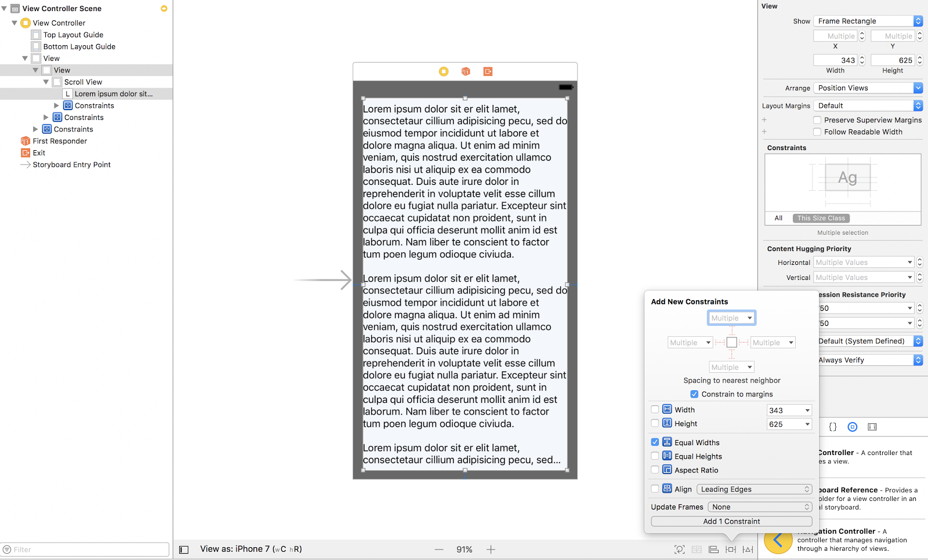Screen dimensions: 928x560
Task: Enable the Align checkbox in popover
Action: click(655, 489)
